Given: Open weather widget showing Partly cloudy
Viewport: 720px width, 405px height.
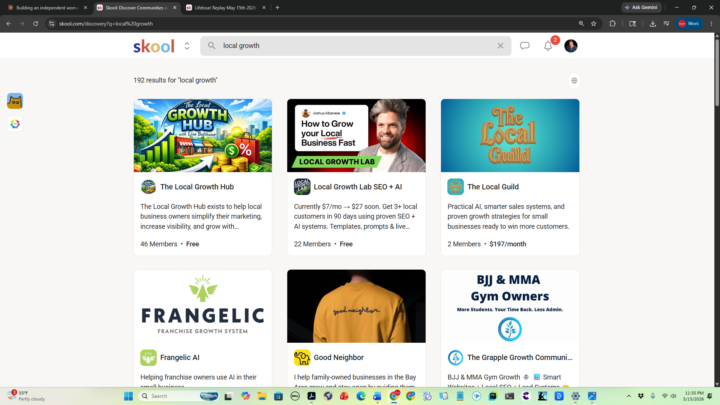Looking at the screenshot, I should [x=28, y=396].
